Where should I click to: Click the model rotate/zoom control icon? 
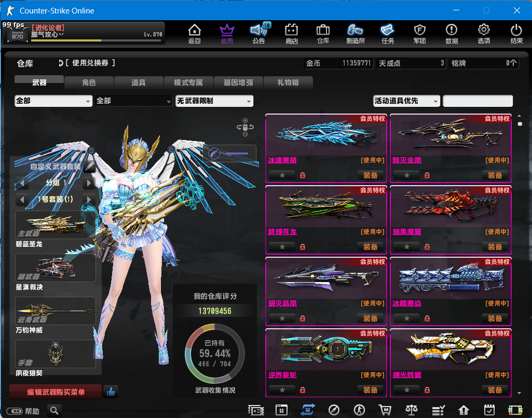pyautogui.click(x=245, y=128)
